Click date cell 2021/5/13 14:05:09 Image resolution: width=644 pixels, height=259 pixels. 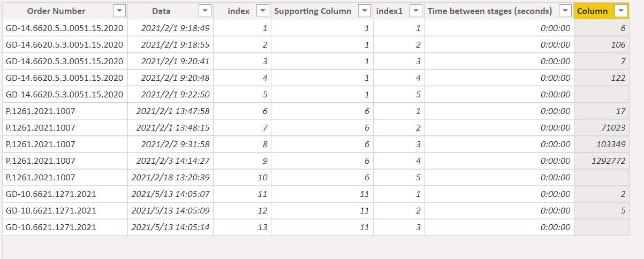pos(170,210)
